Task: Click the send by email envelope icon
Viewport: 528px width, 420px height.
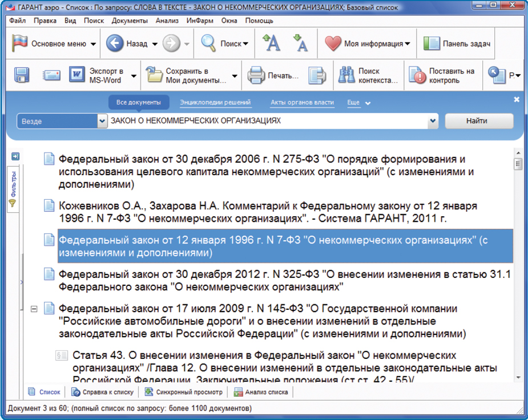Action: click(51, 75)
